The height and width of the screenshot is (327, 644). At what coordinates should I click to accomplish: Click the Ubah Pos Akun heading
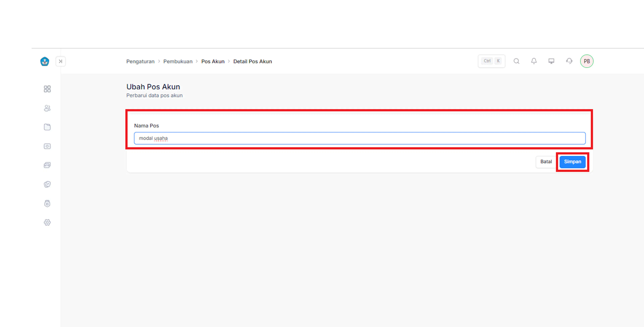point(153,87)
